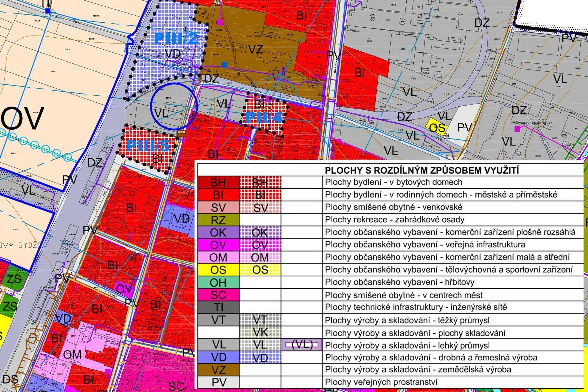Select the PII/4 hatched BI zone label
The width and height of the screenshot is (588, 392).
click(264, 117)
